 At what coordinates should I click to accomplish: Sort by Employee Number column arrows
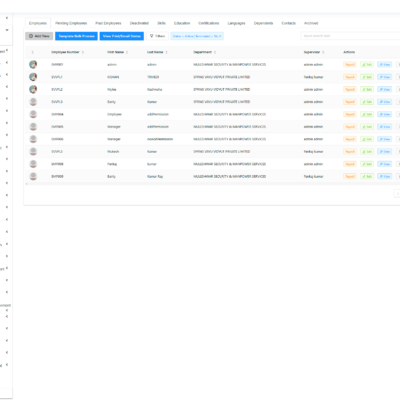click(x=83, y=52)
